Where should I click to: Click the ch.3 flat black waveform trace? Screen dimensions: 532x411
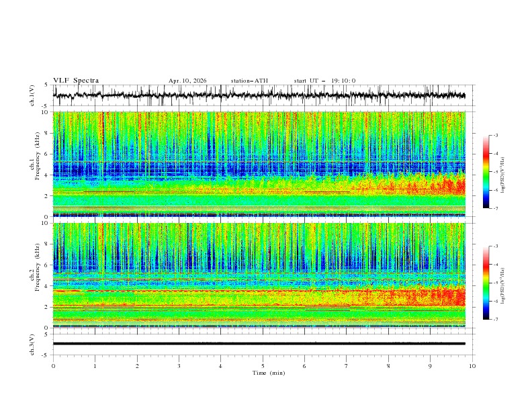click(x=259, y=344)
